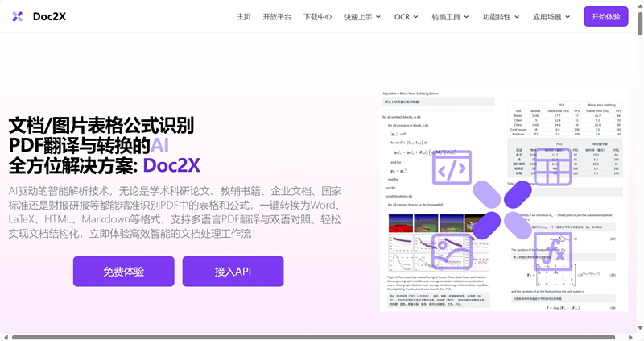The width and height of the screenshot is (644, 341).
Task: Click the Doc2X logo icon
Action: coord(17,16)
